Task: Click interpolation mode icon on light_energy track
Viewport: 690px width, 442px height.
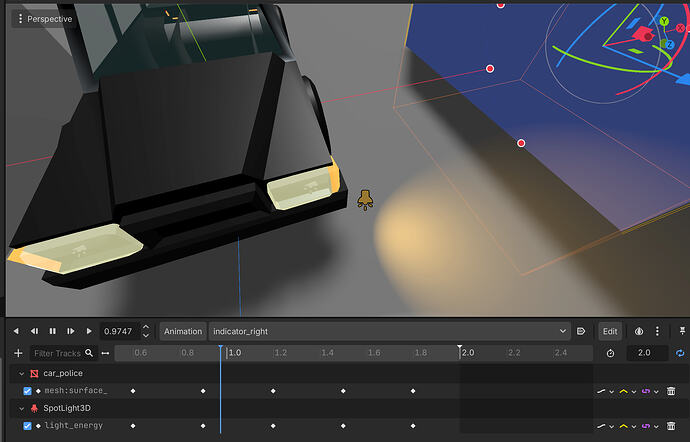Action: tap(624, 426)
